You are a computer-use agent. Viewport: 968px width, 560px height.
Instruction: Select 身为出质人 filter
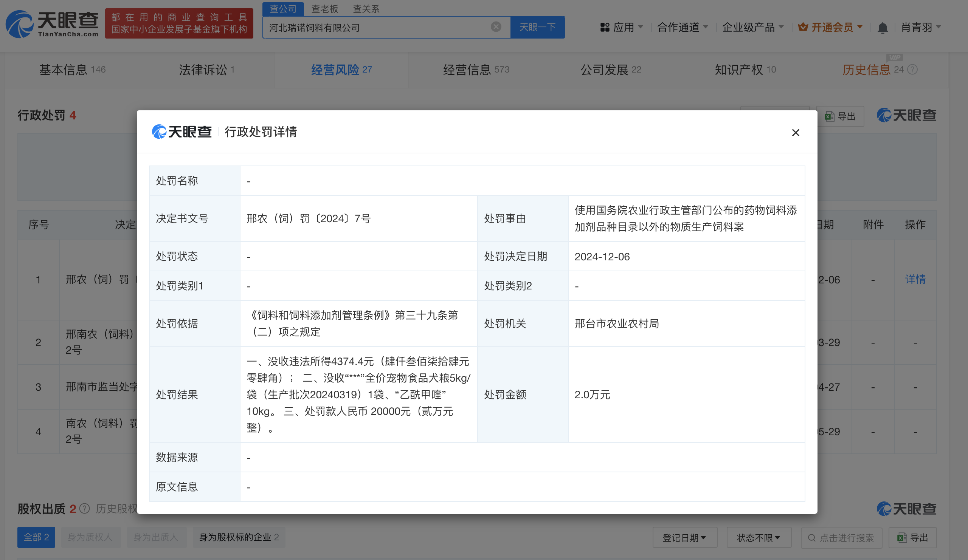point(156,537)
